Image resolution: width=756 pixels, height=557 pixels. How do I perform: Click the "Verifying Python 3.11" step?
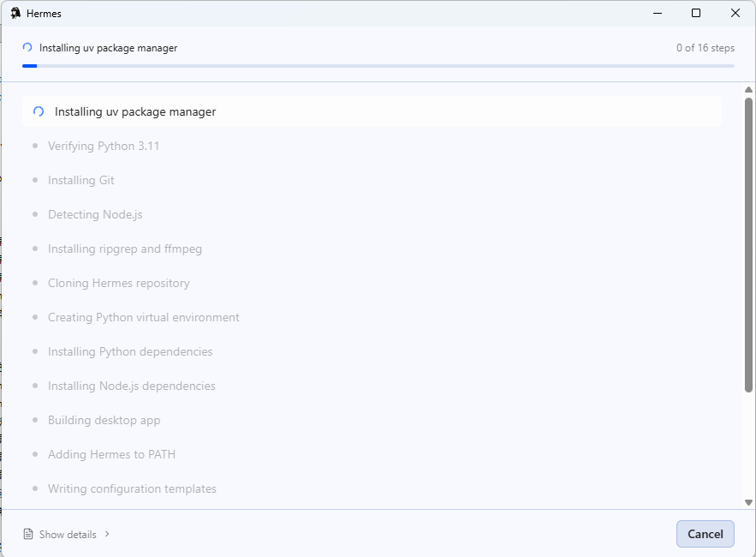point(104,146)
